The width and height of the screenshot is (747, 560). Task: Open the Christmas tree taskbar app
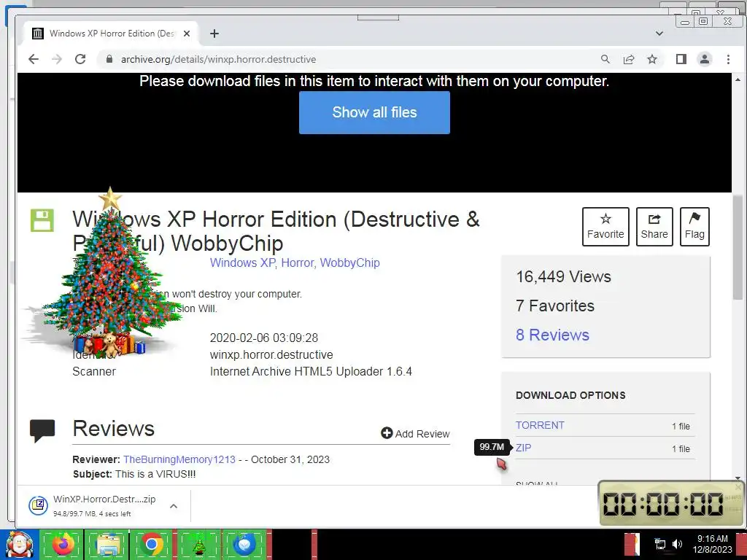tap(198, 544)
